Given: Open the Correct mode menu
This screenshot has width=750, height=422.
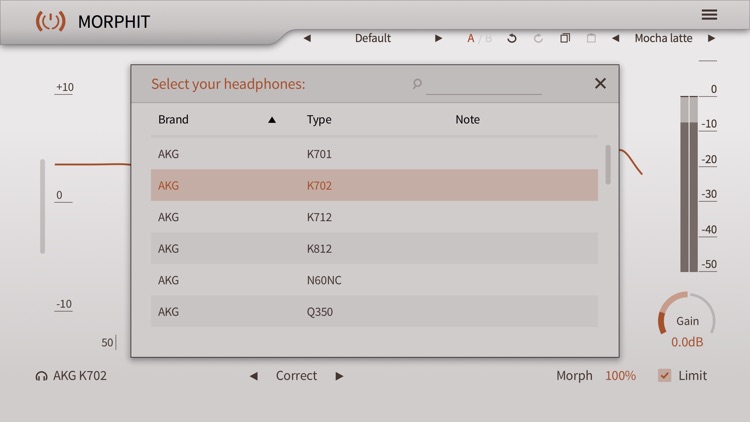Looking at the screenshot, I should tap(296, 376).
